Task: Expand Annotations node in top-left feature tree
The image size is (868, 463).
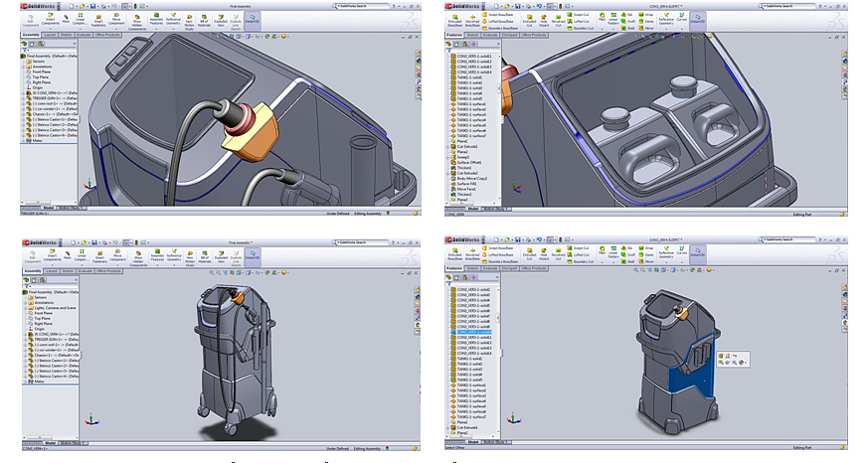Action: [x=24, y=68]
